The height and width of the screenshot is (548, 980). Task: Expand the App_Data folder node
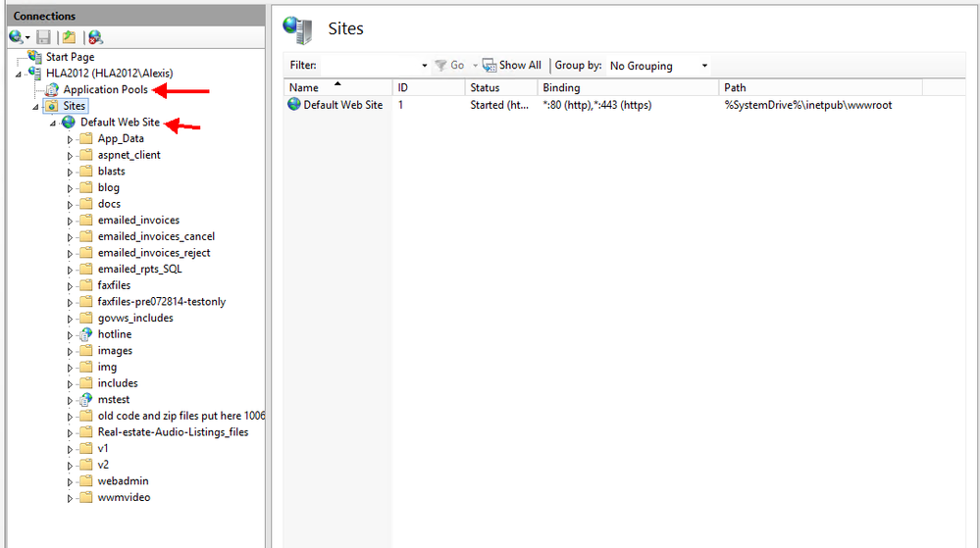[x=70, y=139]
